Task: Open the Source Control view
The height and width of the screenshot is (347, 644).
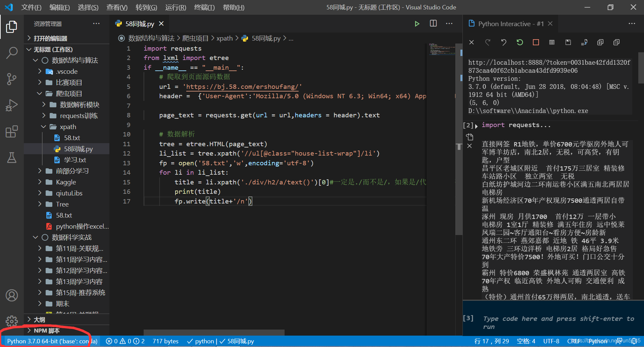Action: (12, 79)
